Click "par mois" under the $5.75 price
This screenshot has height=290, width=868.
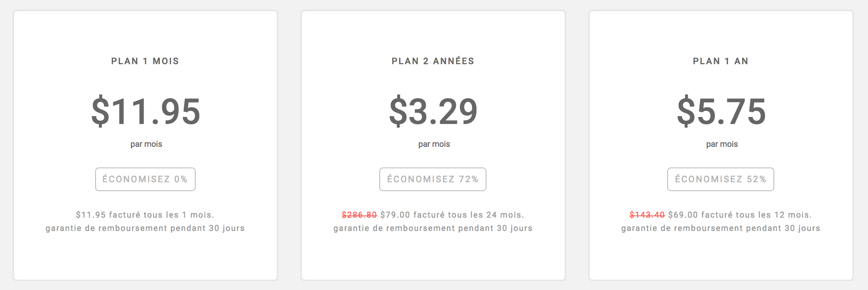[722, 144]
